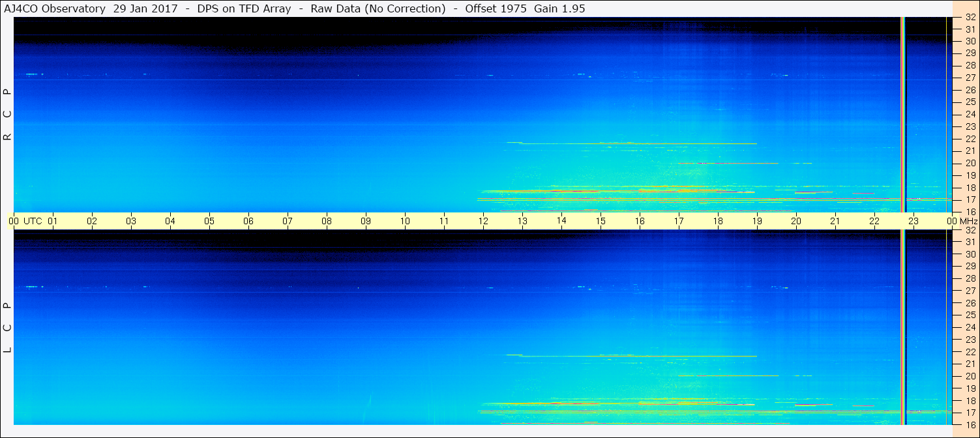The height and width of the screenshot is (438, 980).
Task: Select the 20 MHz label of LCP panel
Action: [970, 376]
